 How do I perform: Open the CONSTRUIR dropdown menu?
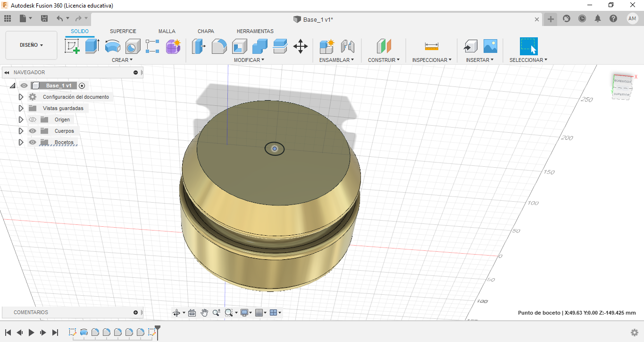[384, 60]
